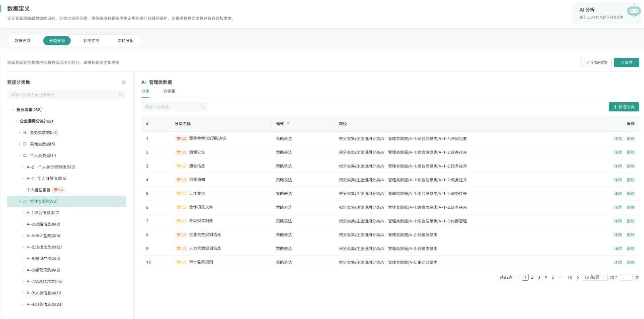The width and height of the screenshot is (644, 319).
Task: Open the 分类集 tab
Action: [169, 91]
